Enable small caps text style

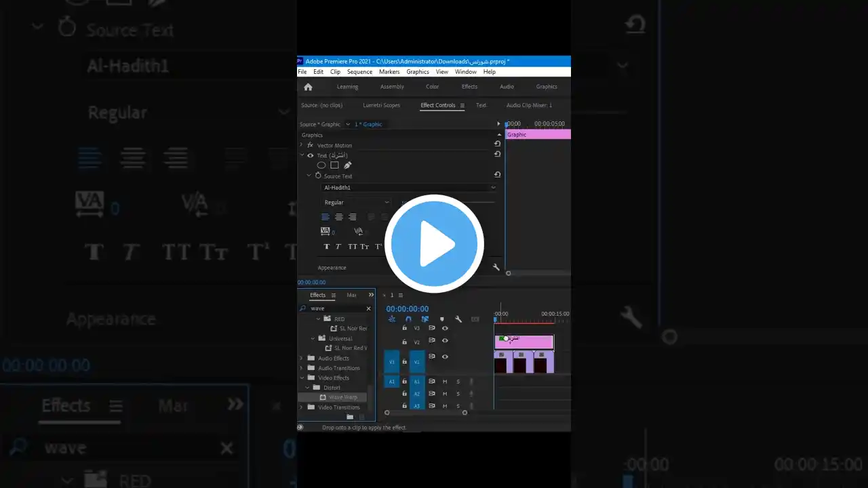click(x=365, y=247)
